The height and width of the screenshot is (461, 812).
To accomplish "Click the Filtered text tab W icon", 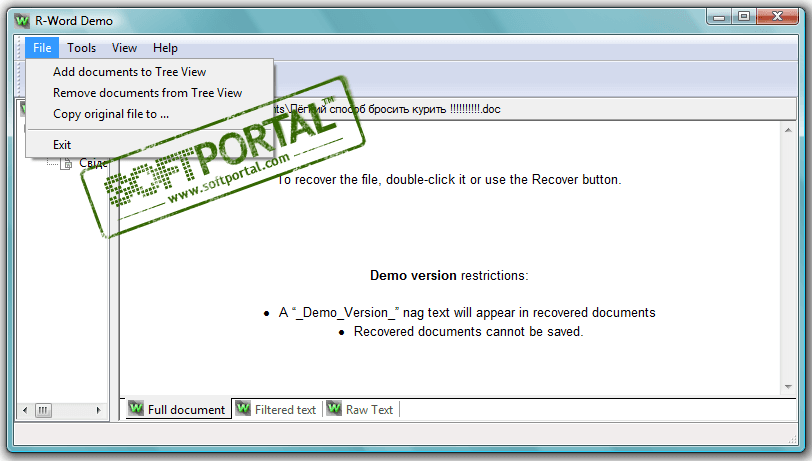I will 243,408.
